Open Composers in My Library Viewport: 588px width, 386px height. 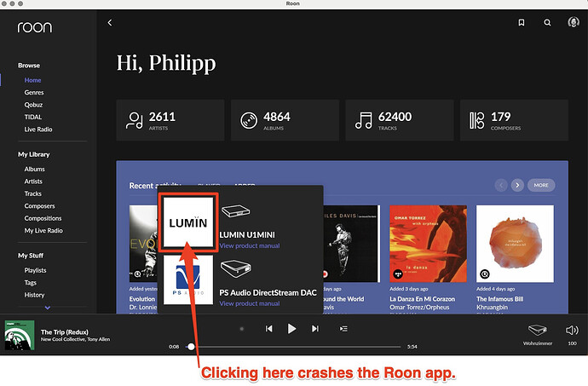click(x=39, y=206)
